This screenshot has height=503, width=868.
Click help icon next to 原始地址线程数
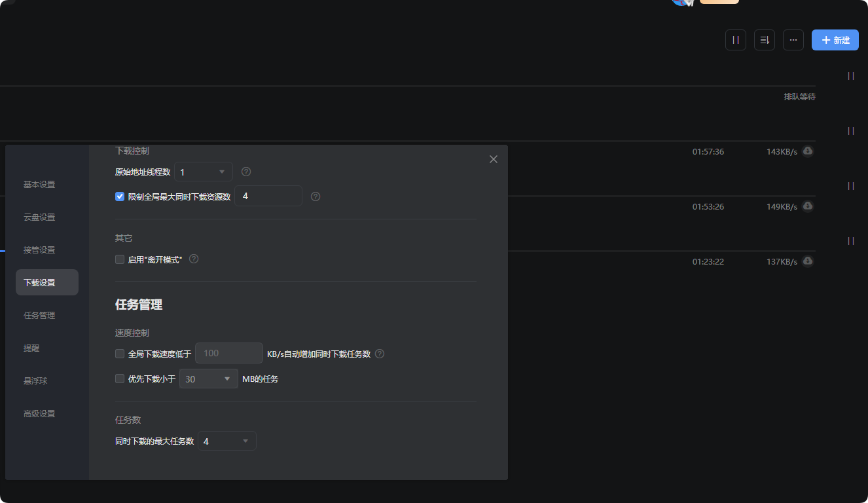(246, 172)
